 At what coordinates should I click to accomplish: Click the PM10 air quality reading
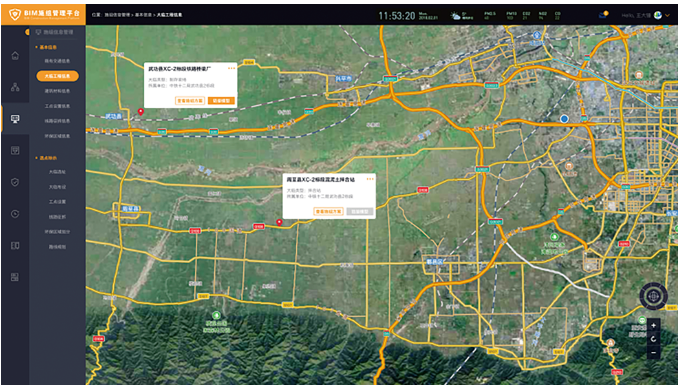[x=511, y=16]
